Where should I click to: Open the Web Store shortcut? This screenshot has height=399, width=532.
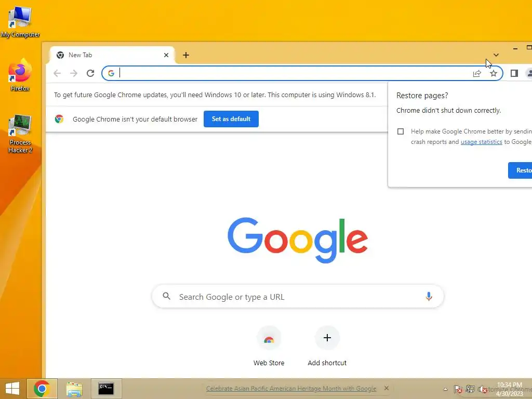tap(269, 346)
